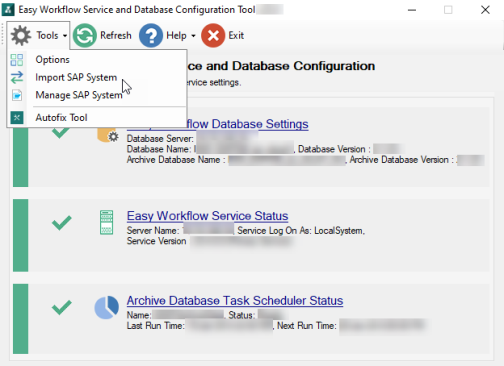504x366 pixels.
Task: Click the 'Database Server:' label
Action: (x=160, y=139)
